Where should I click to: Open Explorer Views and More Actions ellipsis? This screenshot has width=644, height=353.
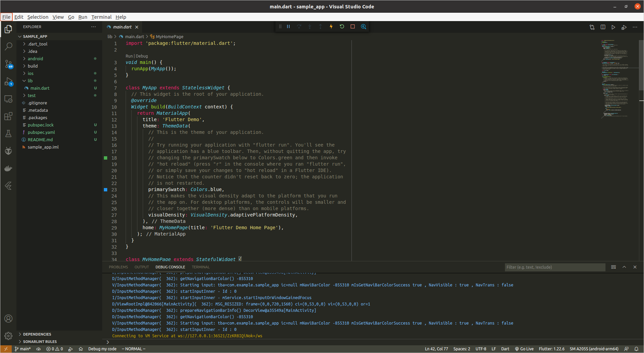click(93, 27)
